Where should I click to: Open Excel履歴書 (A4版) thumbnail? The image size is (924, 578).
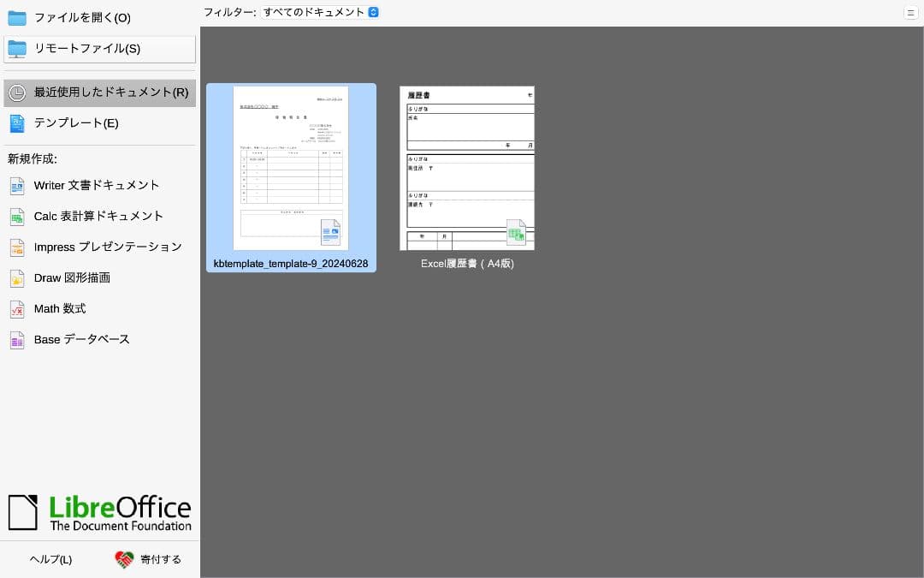(466, 168)
